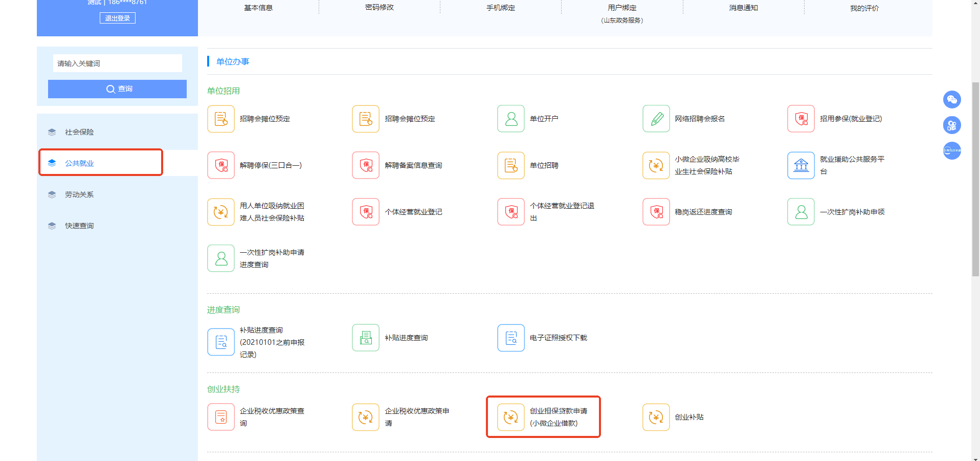Screen dimensions: 980x461
Task: Click the 创业担保贷款申请(小微企业借款) link
Action: click(558, 417)
